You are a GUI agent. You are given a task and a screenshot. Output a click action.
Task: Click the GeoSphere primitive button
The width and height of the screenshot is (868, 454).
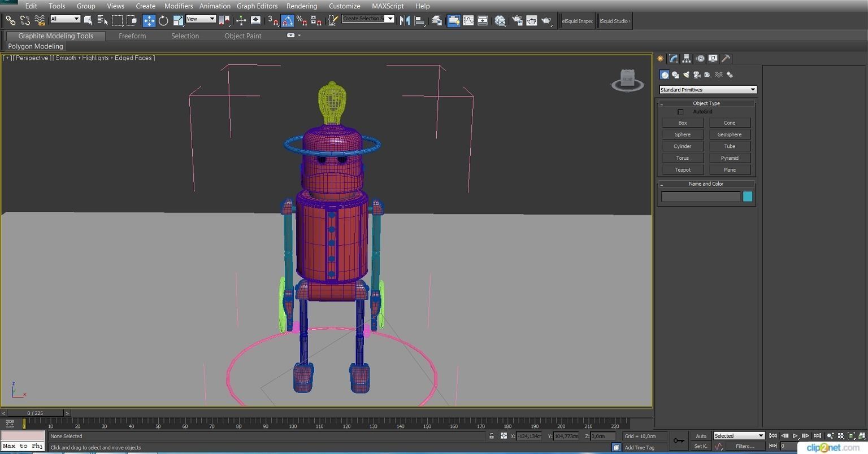click(x=730, y=134)
